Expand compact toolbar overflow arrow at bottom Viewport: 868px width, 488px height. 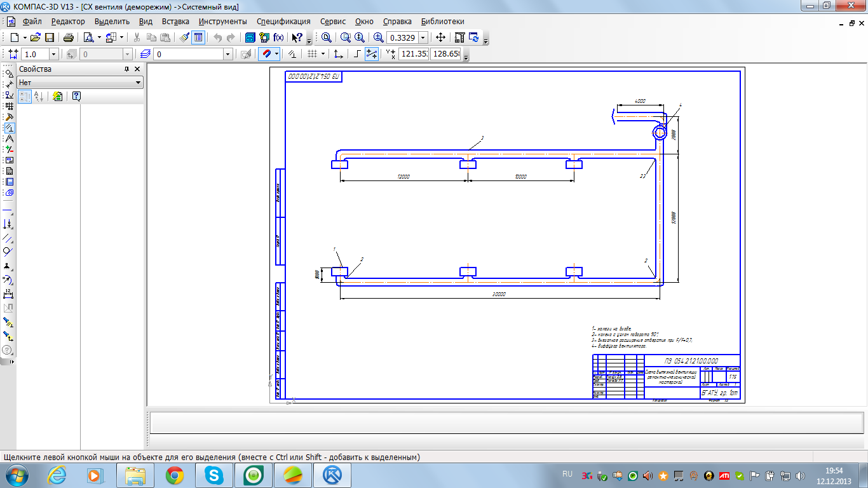pos(11,362)
